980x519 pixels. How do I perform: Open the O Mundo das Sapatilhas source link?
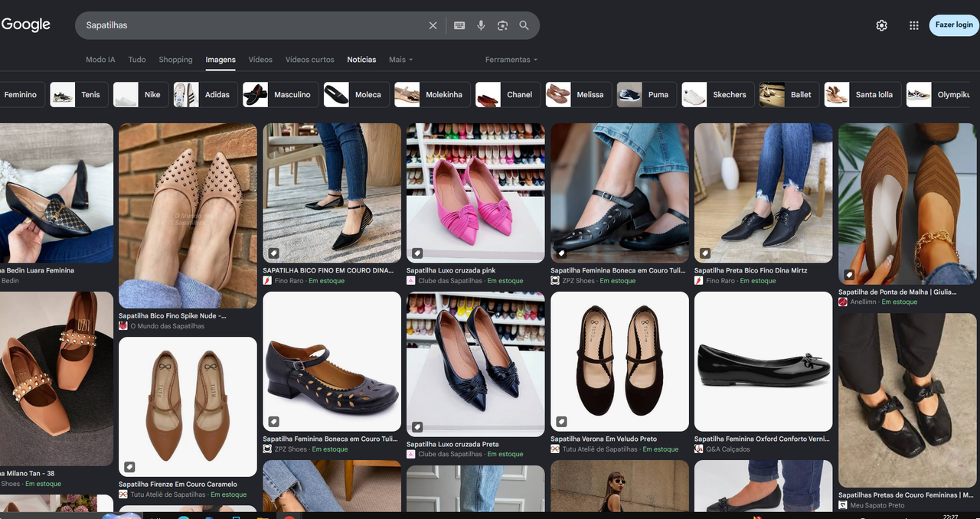coord(167,326)
